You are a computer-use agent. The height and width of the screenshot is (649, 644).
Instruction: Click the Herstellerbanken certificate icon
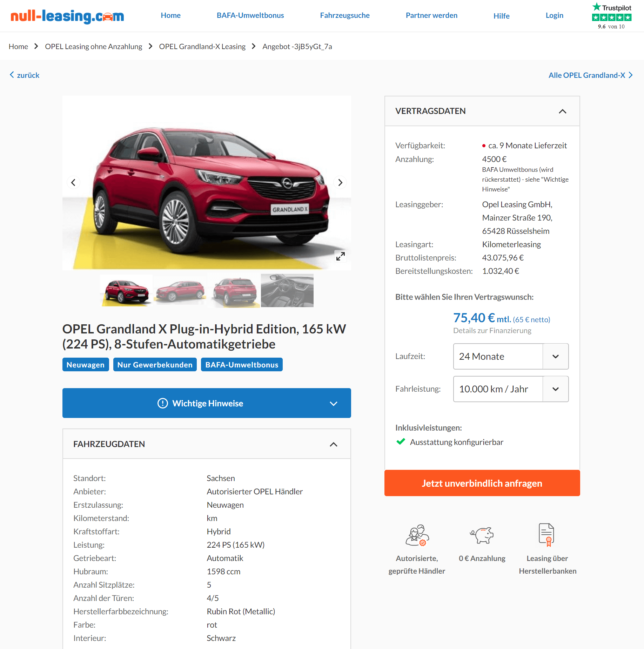click(546, 535)
